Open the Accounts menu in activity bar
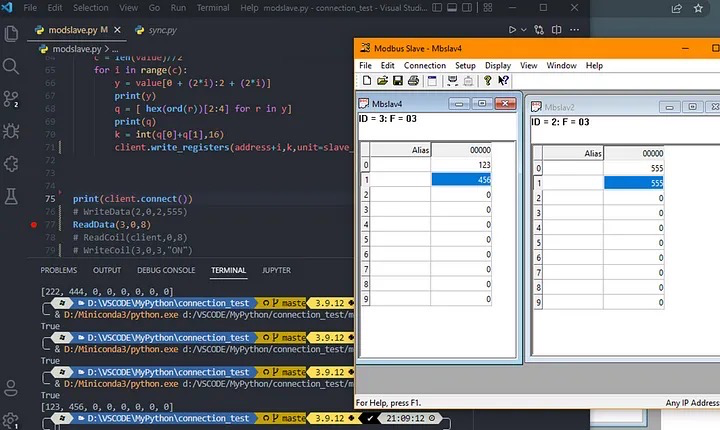The image size is (720, 430). pos(11,388)
